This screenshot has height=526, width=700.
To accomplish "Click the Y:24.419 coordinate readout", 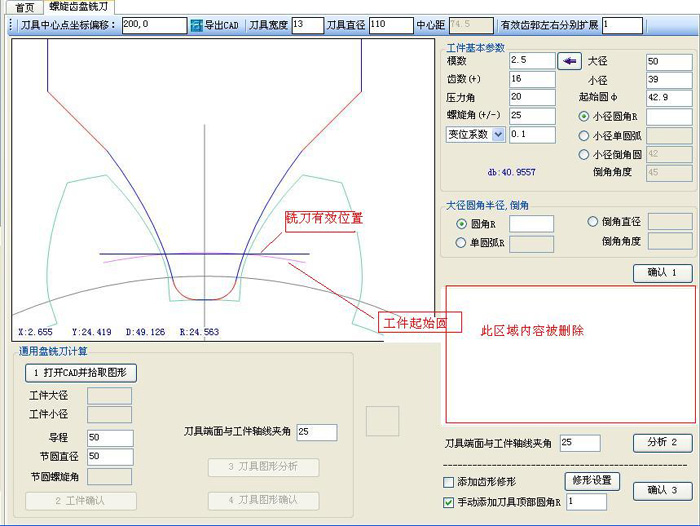I will (x=92, y=332).
